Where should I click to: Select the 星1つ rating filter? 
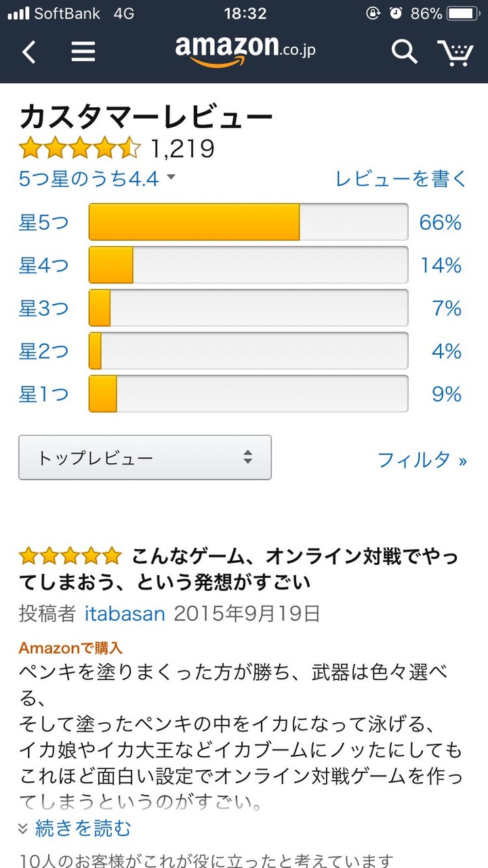[44, 394]
